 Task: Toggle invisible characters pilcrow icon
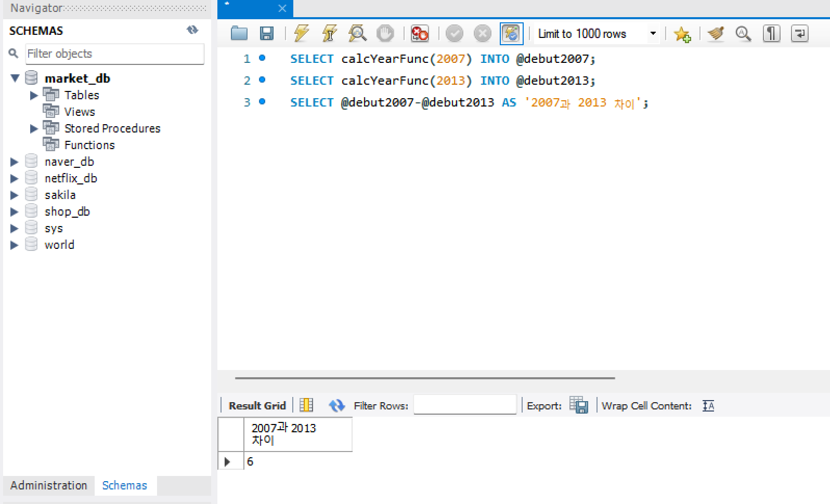771,34
